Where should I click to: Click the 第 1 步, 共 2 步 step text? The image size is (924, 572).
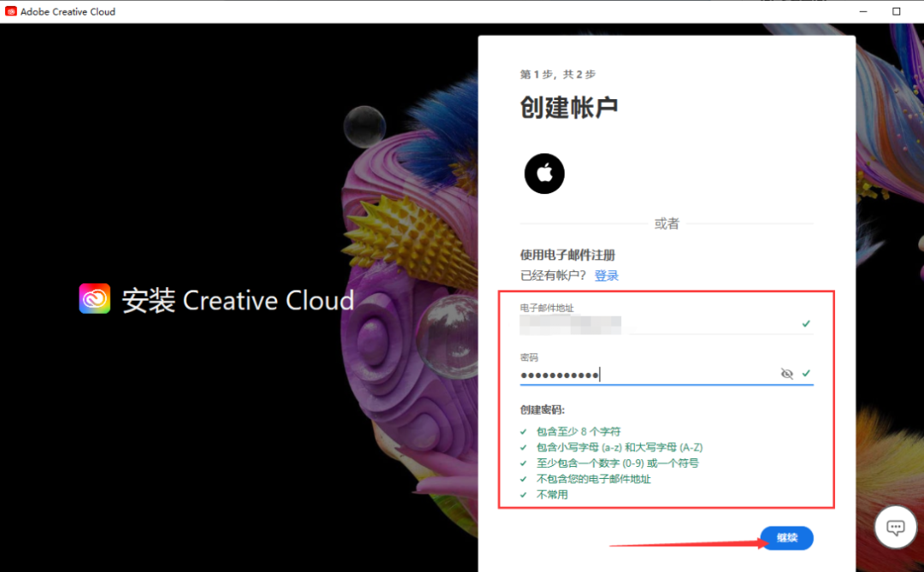[558, 74]
